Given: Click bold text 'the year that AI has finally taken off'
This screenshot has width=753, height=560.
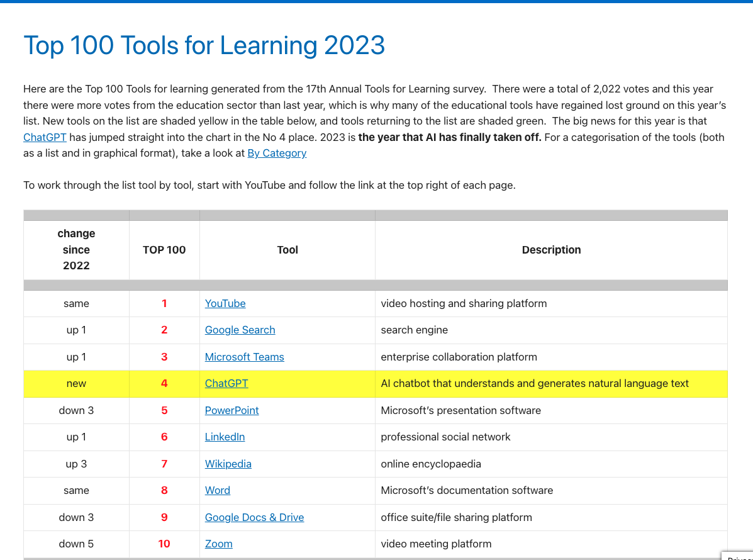Looking at the screenshot, I should [450, 137].
